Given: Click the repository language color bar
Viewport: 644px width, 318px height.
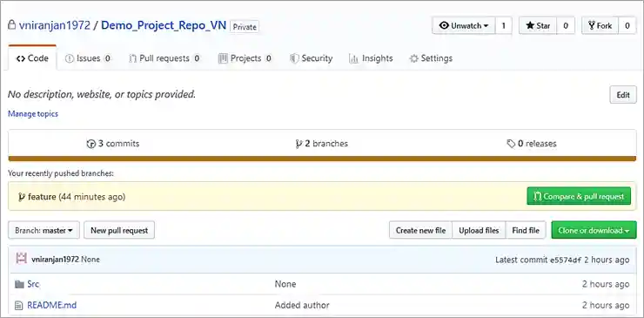Looking at the screenshot, I should [x=322, y=159].
